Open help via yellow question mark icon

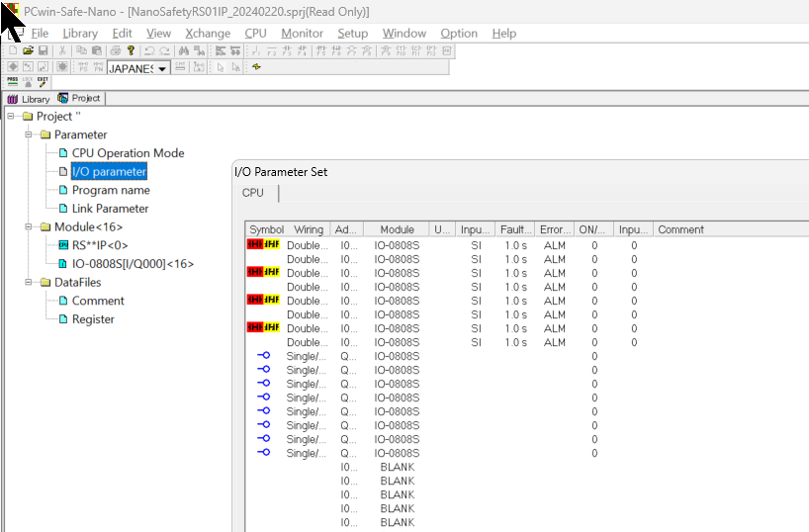[x=131, y=50]
